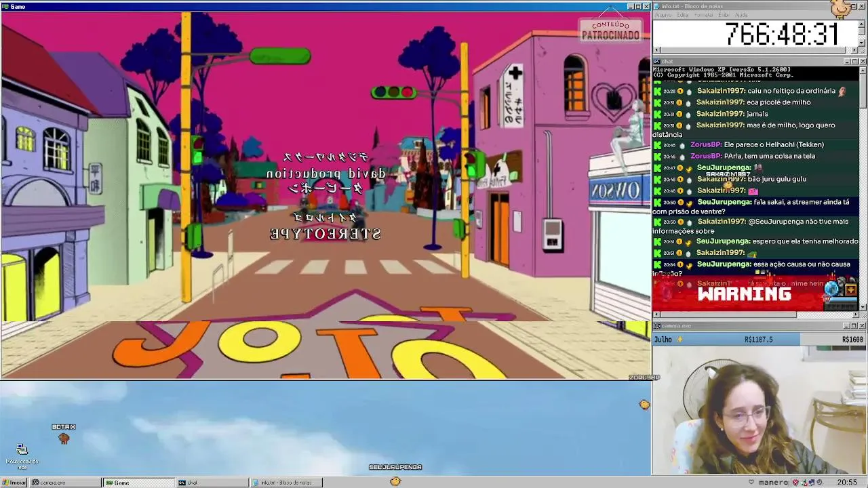This screenshot has width=868, height=488.
Task: Maximize the camera.exe window
Action: (855, 326)
